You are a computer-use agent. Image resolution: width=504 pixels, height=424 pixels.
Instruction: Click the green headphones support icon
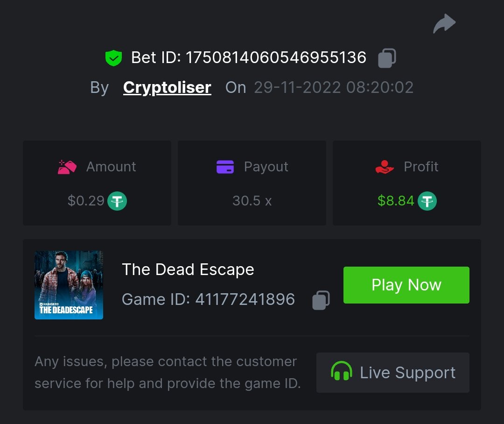pyautogui.click(x=341, y=372)
